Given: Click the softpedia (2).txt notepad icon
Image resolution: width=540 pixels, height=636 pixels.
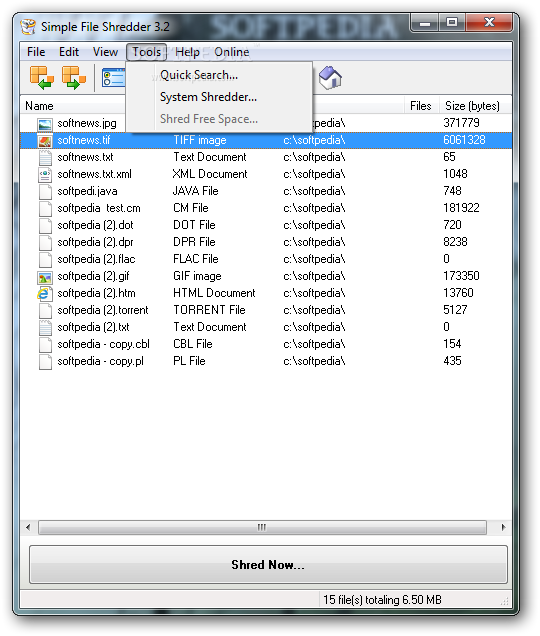Looking at the screenshot, I should pos(45,328).
